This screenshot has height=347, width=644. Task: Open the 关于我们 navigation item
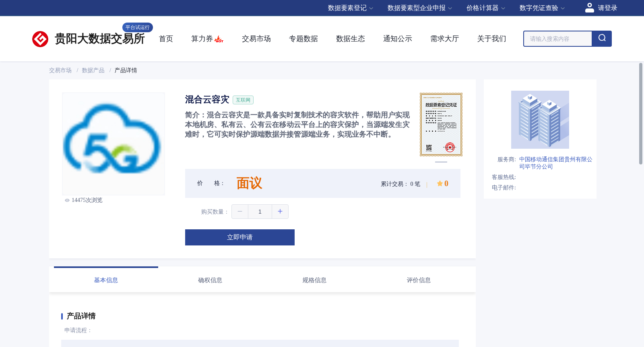pyautogui.click(x=492, y=39)
